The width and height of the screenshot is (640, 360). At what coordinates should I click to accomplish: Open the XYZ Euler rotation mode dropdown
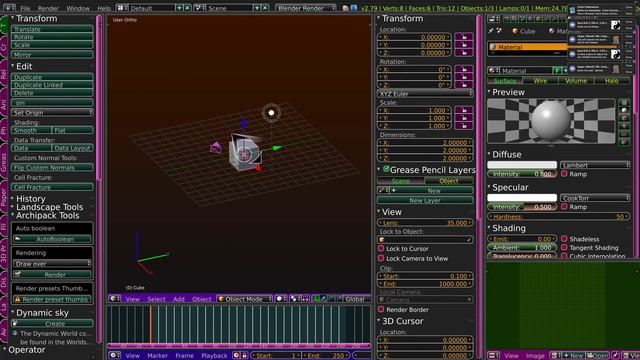pos(425,93)
